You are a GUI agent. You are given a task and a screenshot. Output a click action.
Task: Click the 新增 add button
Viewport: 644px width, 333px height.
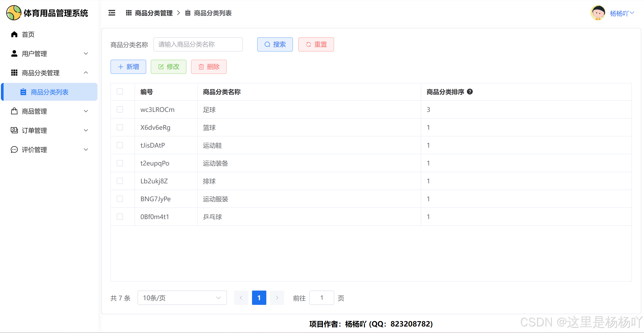point(128,67)
